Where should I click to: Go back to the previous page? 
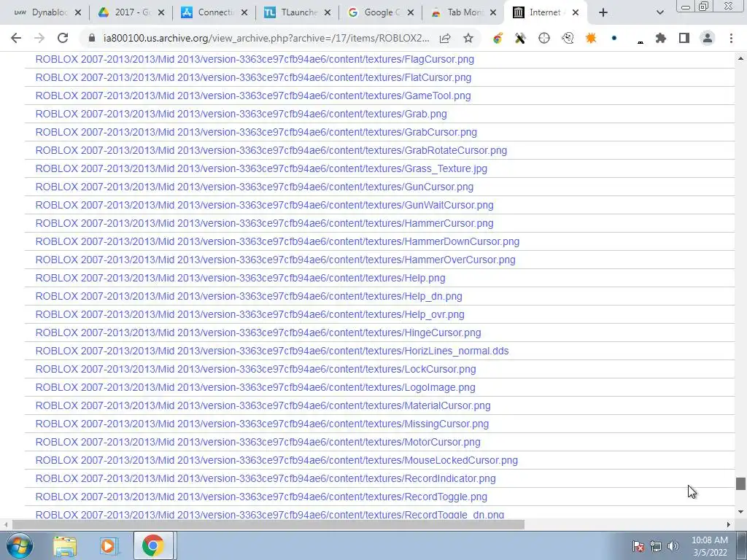click(x=16, y=38)
